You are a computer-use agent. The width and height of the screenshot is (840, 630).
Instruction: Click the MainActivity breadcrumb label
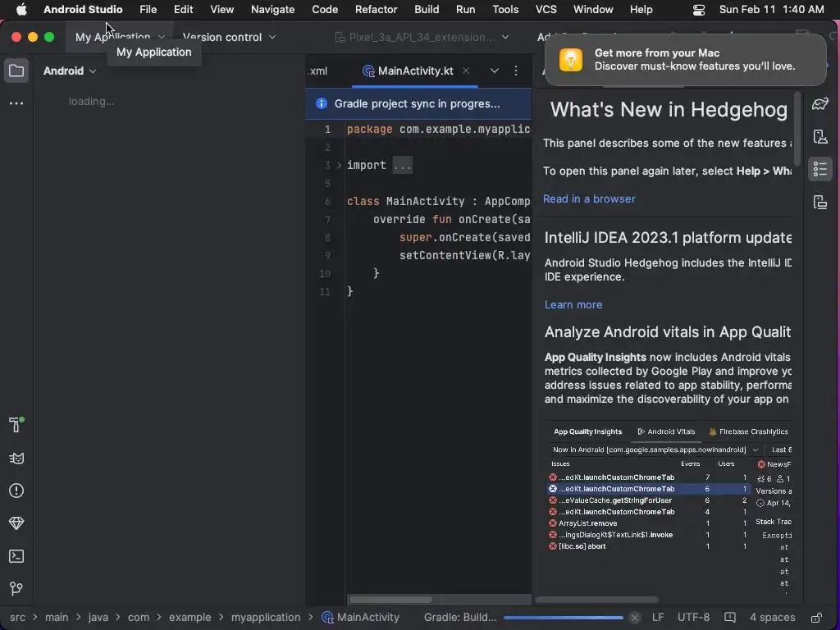(368, 617)
